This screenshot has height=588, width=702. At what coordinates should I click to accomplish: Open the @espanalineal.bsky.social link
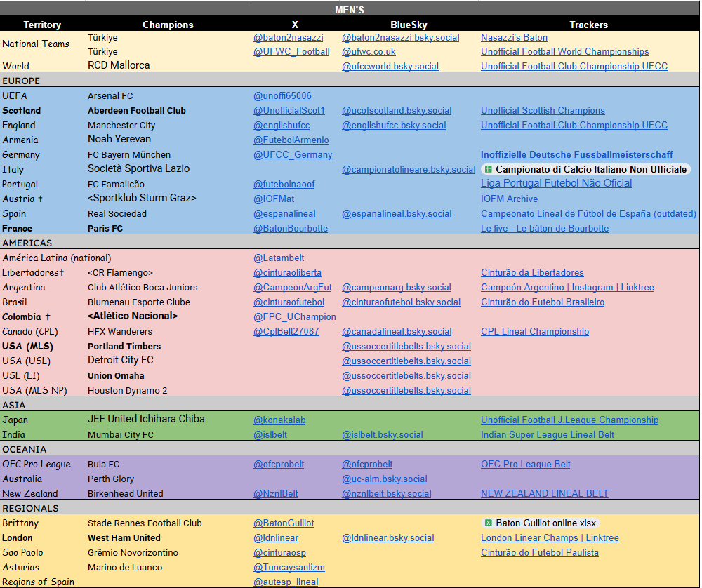click(397, 214)
